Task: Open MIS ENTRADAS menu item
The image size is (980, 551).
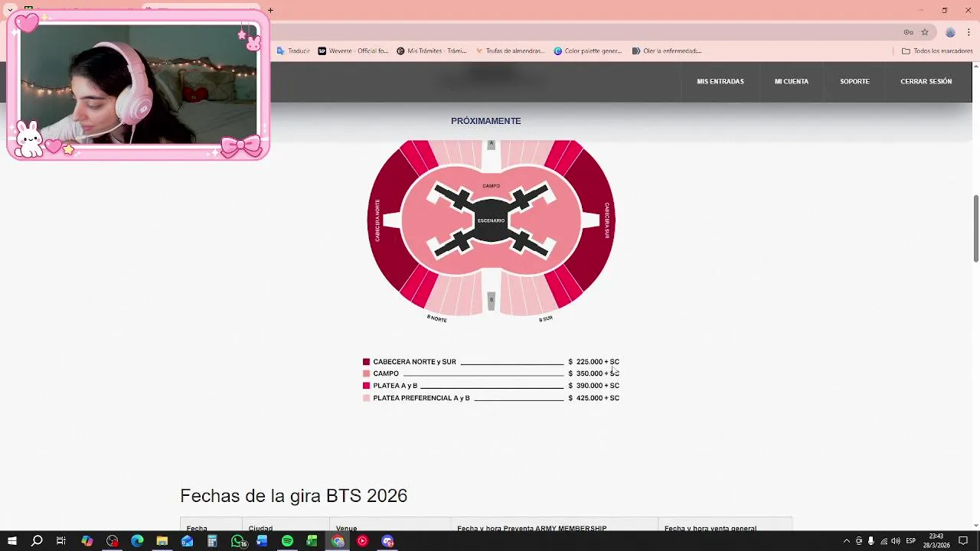Action: click(720, 81)
